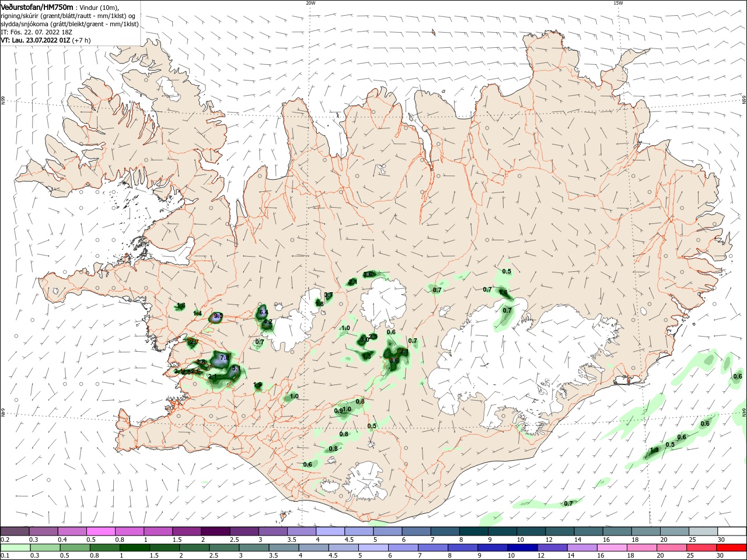Select the bright red 30 swatch in bottom legend row
The width and height of the screenshot is (747, 560).
point(731,548)
